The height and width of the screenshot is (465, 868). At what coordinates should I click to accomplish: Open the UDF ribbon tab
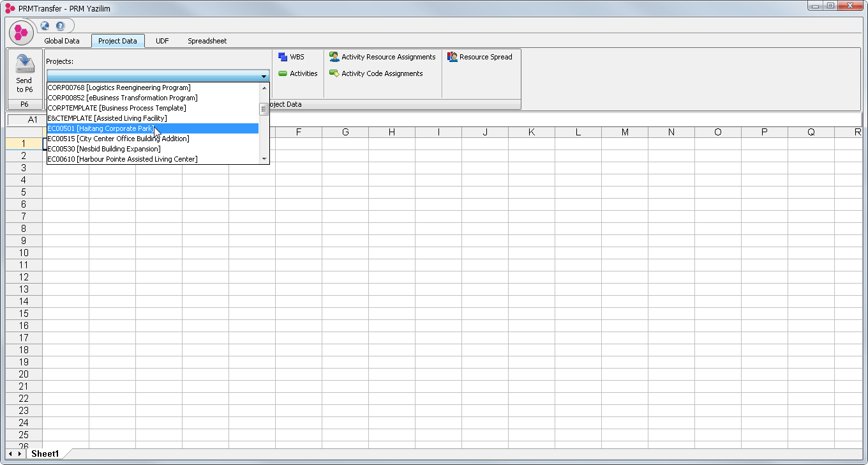[x=162, y=41]
